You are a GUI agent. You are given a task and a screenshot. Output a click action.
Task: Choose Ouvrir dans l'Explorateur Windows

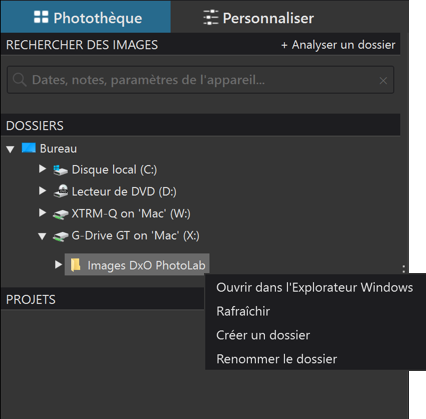pos(315,287)
